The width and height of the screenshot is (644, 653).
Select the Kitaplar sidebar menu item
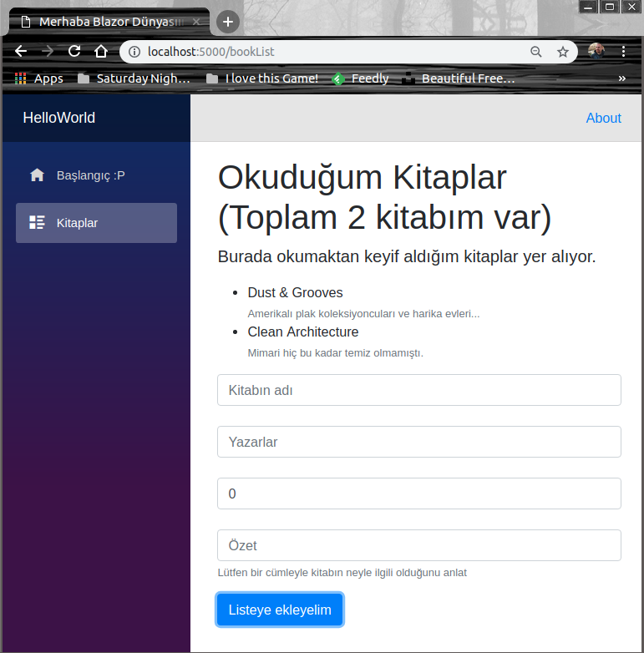click(x=96, y=223)
